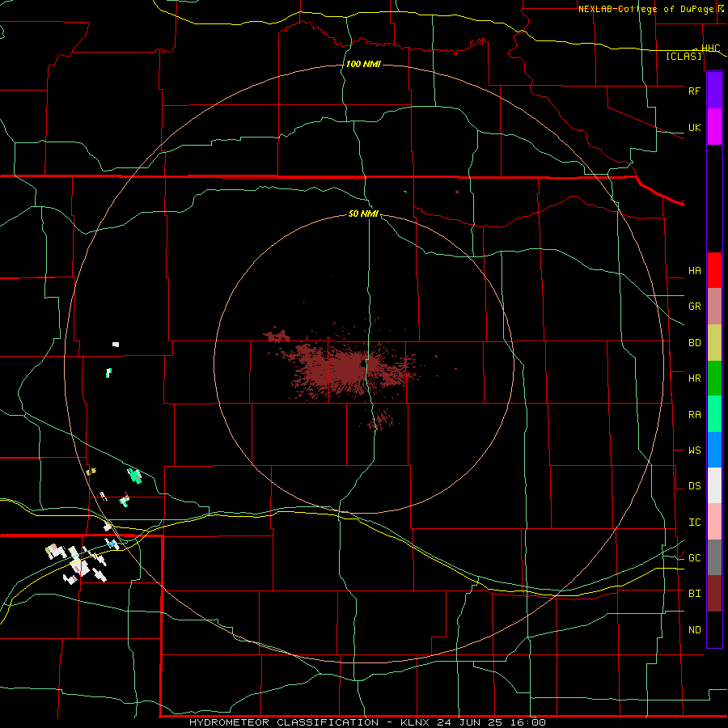728x728 pixels.
Task: Click the DS legend label
Action: click(694, 486)
